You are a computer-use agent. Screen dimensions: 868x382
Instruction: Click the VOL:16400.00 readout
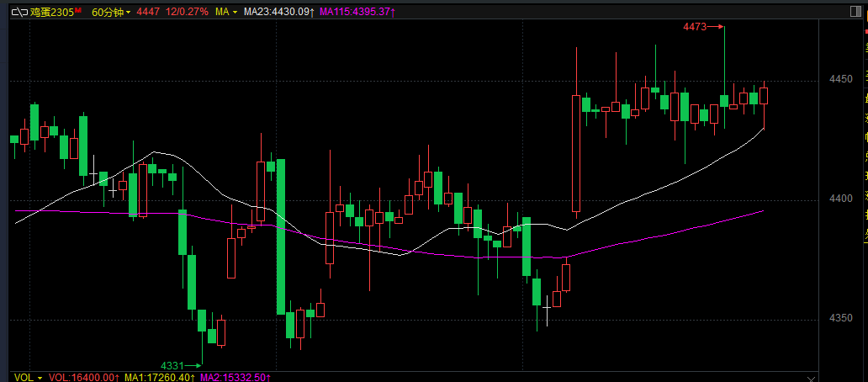coord(84,377)
